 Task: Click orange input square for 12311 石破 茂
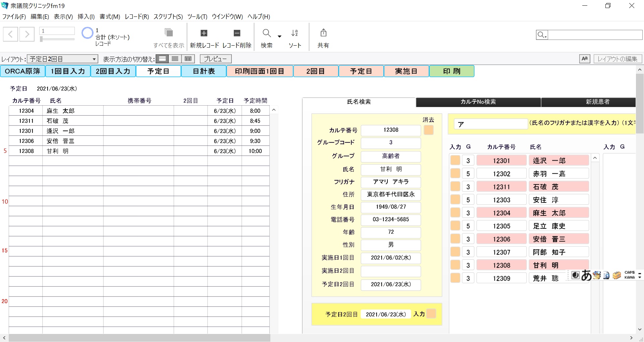click(x=455, y=186)
